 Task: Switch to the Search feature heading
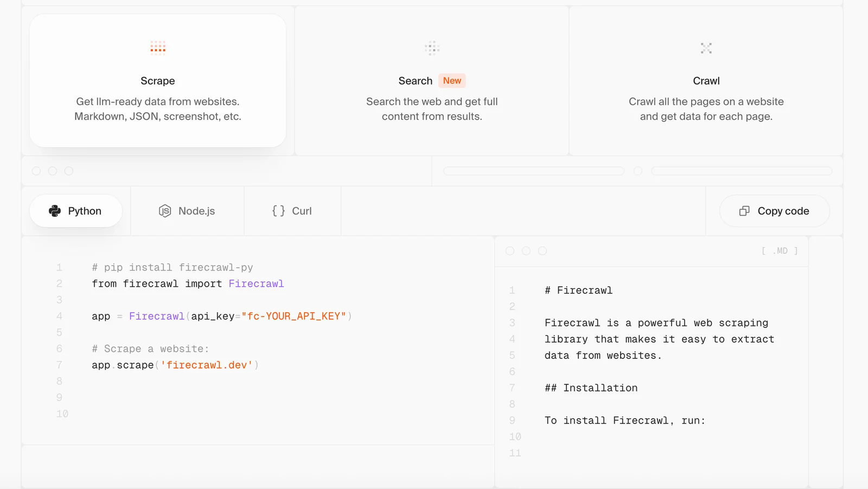415,81
